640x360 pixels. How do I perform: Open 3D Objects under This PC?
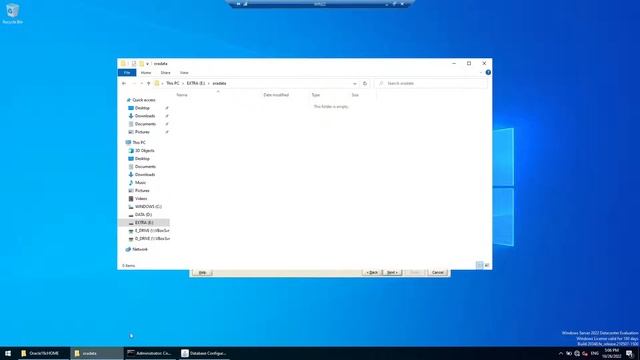coord(144,151)
